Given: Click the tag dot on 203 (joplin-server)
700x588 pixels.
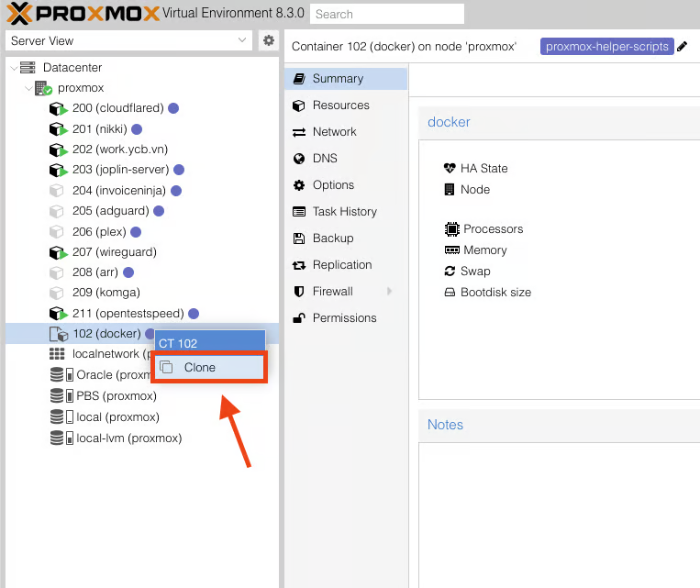Looking at the screenshot, I should pos(179,170).
